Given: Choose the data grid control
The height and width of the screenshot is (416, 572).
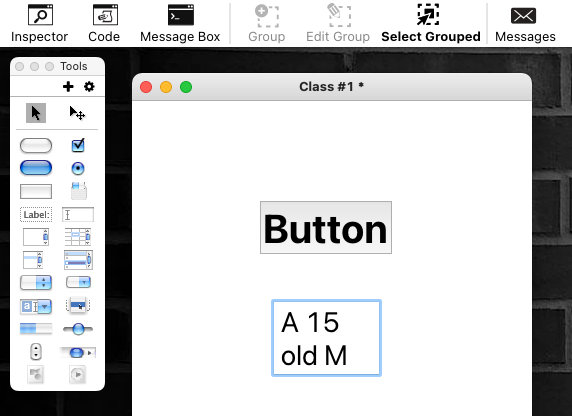Looking at the screenshot, I should point(78,259).
